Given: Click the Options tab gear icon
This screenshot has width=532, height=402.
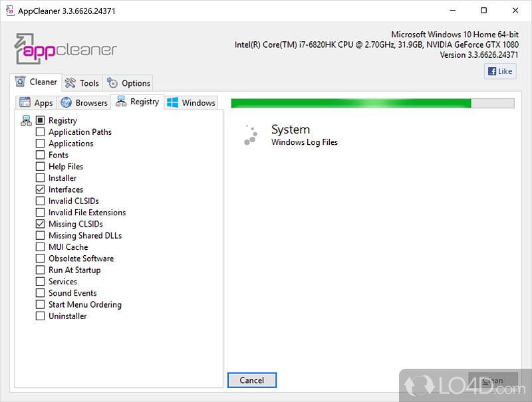Looking at the screenshot, I should pos(112,82).
